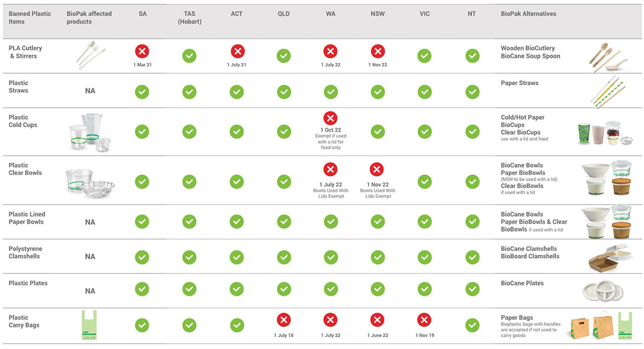The width and height of the screenshot is (644, 349).
Task: Select the BioPak Alternatives column header
Action: (529, 14)
